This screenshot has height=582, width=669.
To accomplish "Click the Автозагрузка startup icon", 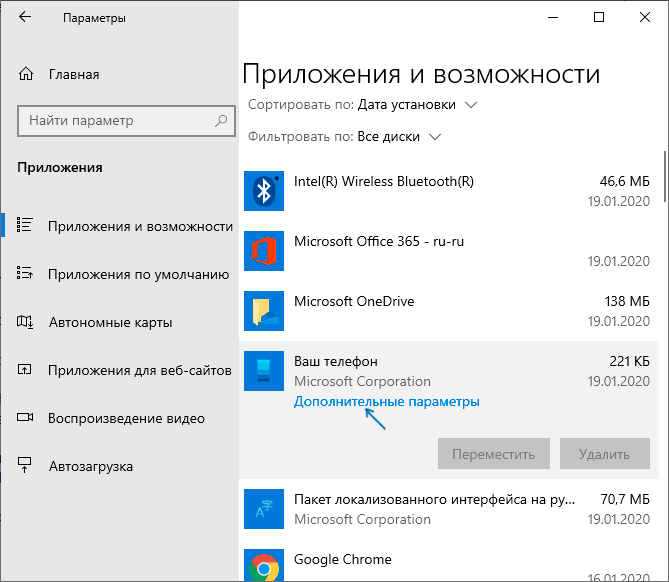I will click(x=24, y=465).
